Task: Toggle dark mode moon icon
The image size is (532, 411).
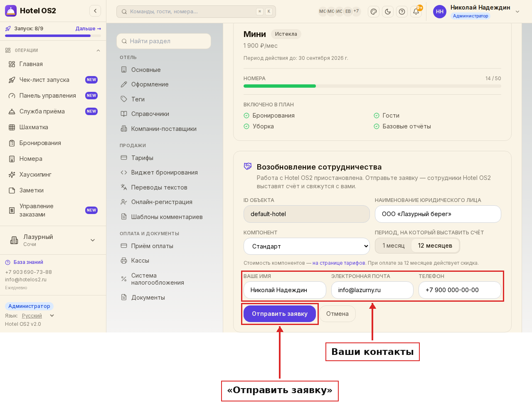Action: [388, 12]
